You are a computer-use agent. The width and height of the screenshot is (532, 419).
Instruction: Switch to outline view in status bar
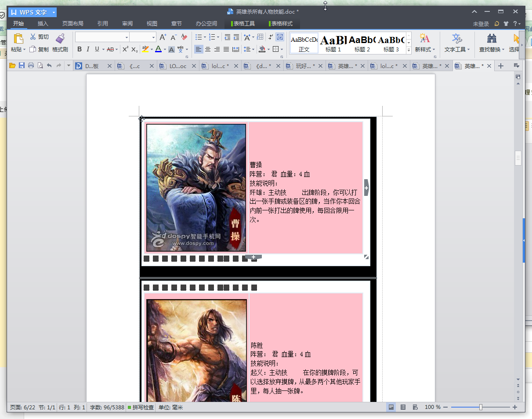point(403,407)
